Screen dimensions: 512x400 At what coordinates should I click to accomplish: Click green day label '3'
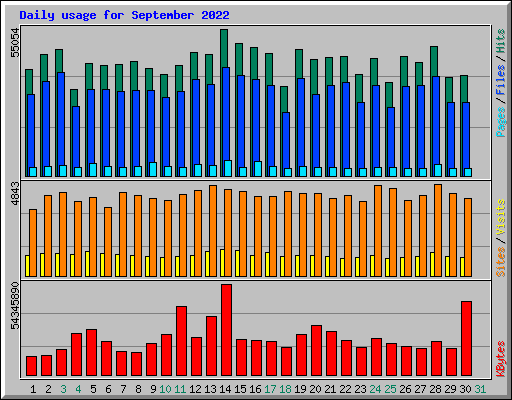point(63,389)
